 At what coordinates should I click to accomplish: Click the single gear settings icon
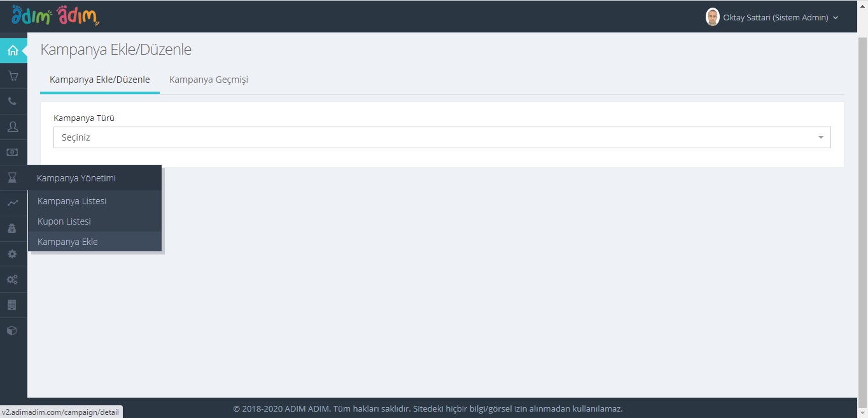tap(13, 254)
